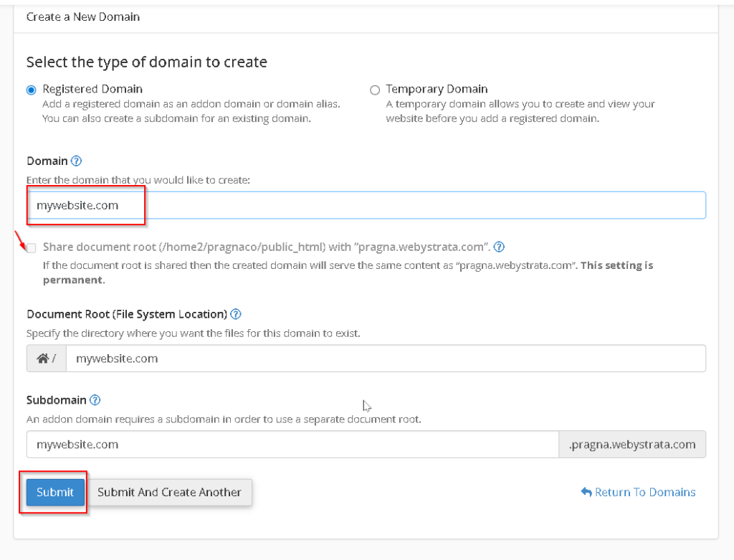The image size is (734, 560).
Task: Click Select the type of domain heading
Action: tap(146, 62)
